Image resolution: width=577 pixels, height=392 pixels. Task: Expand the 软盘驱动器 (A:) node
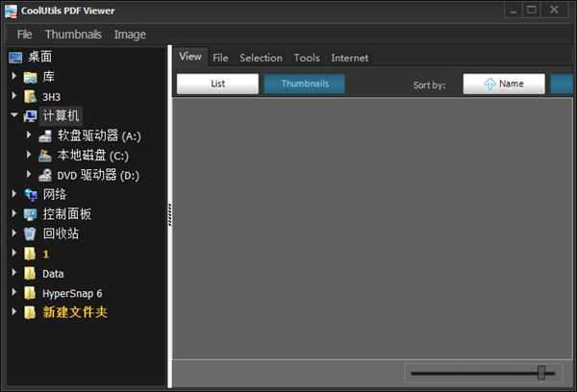point(29,135)
